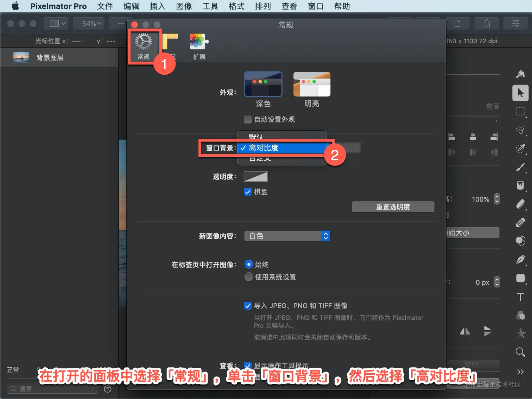Select the Color Adjustments tool icon

pyautogui.click(x=520, y=241)
